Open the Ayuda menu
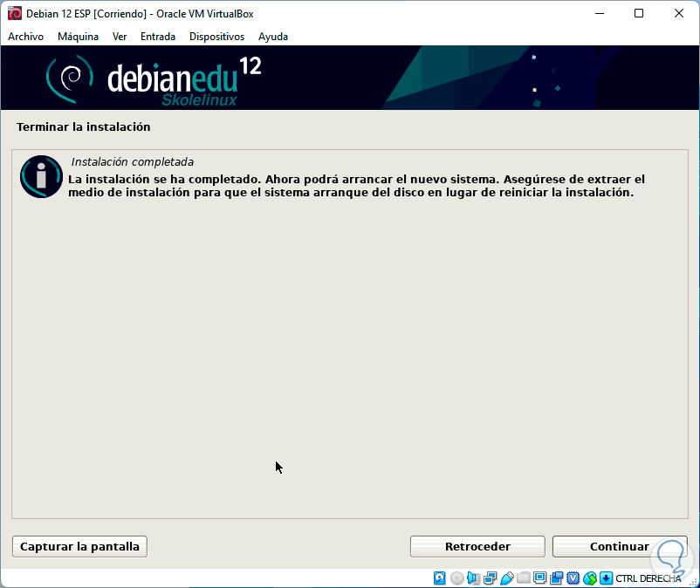Viewport: 700px width, 588px height. (x=273, y=37)
